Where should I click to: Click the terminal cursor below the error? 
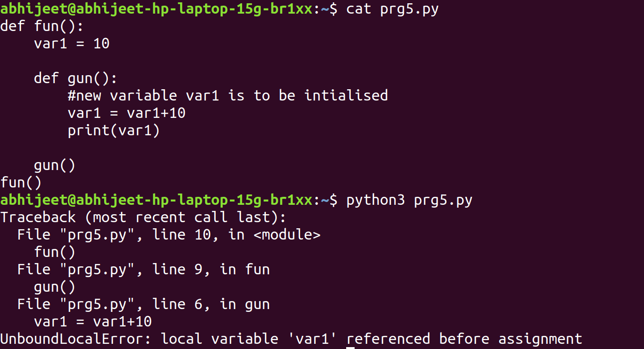pyautogui.click(x=350, y=348)
